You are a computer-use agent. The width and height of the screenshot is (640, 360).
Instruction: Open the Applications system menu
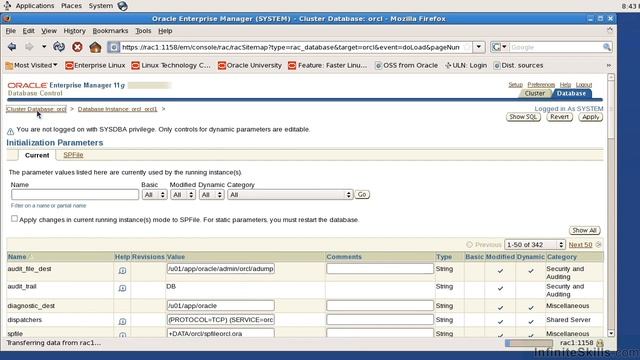click(35, 6)
